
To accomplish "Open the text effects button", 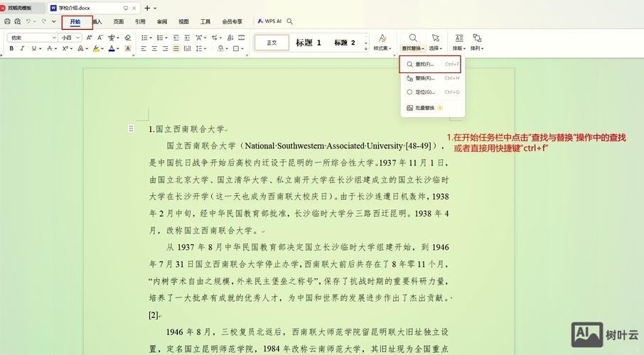I will pyautogui.click(x=80, y=48).
